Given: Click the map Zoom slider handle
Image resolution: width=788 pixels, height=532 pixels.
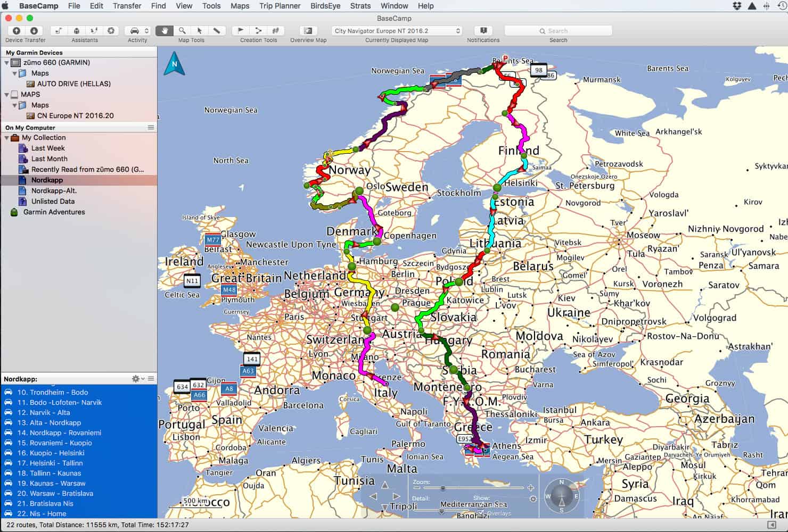Looking at the screenshot, I should pyautogui.click(x=442, y=488).
